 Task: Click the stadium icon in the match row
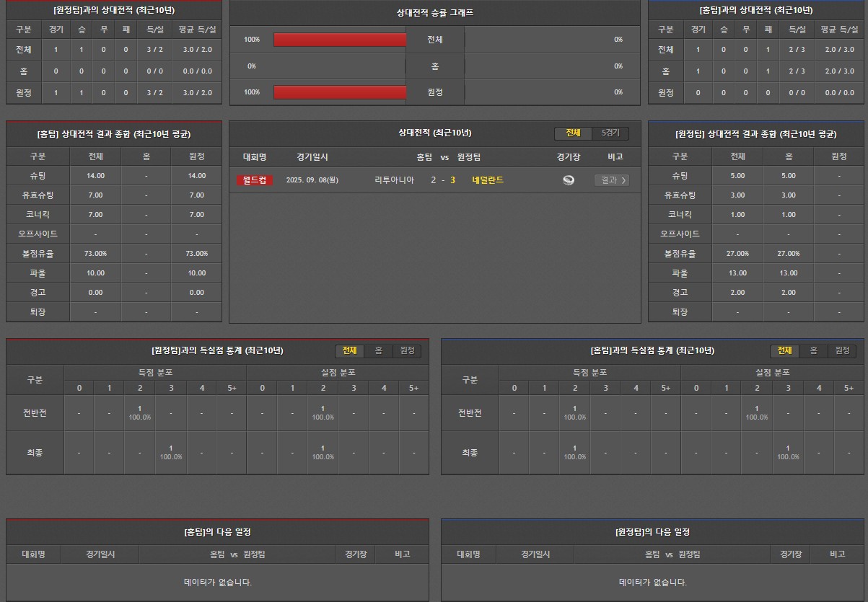pyautogui.click(x=569, y=180)
